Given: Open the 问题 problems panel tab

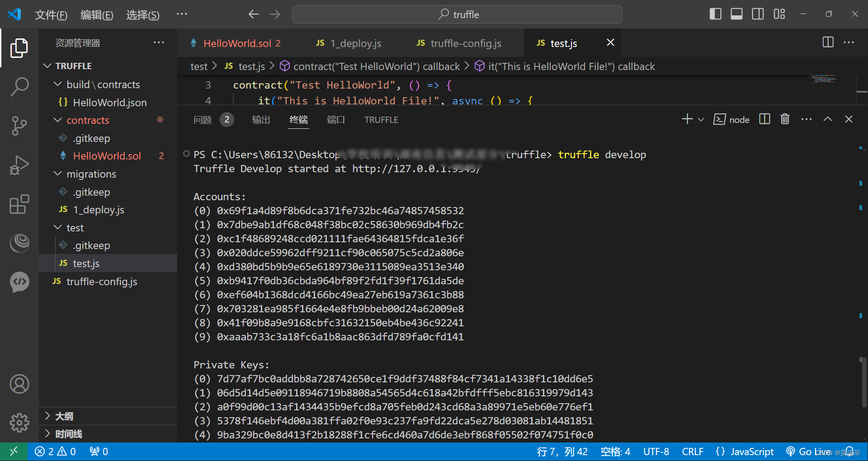Looking at the screenshot, I should (213, 120).
